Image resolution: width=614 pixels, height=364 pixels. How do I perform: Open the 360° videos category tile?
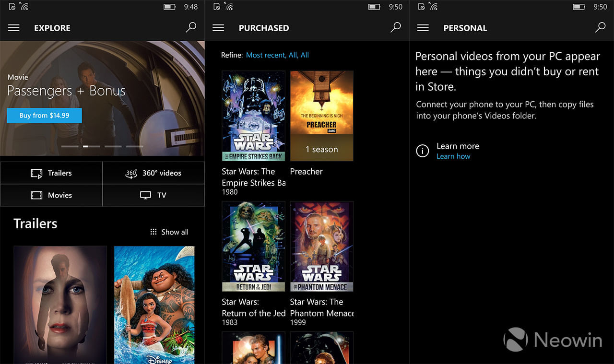click(x=153, y=173)
